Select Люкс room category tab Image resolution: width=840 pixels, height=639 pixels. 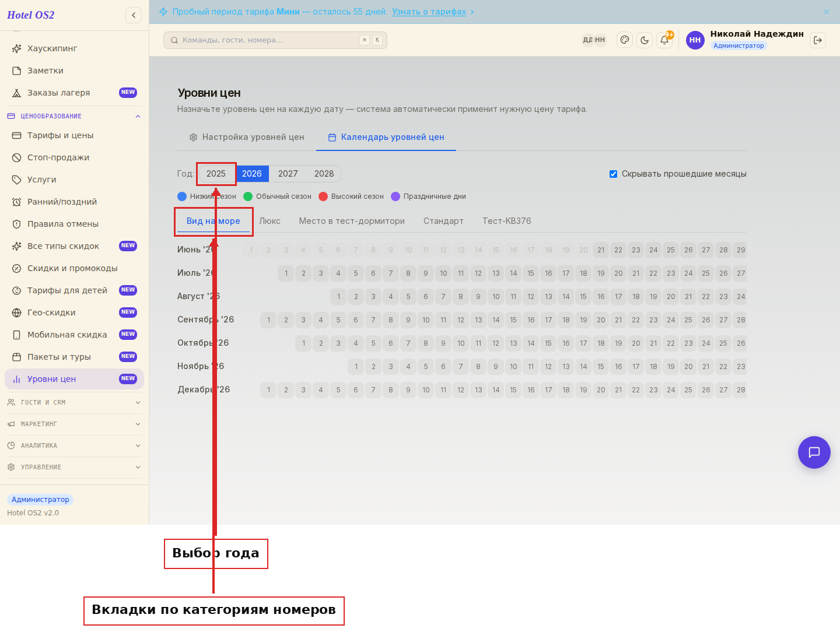click(270, 221)
